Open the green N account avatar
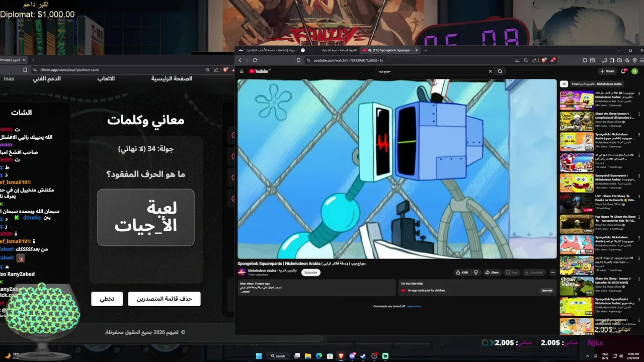The height and width of the screenshot is (362, 644). 634,71
